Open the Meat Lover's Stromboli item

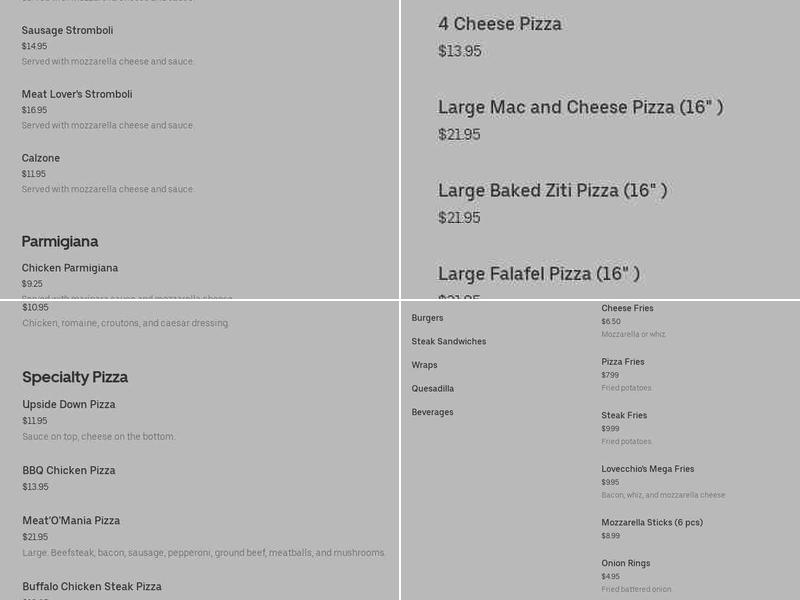pos(79,94)
